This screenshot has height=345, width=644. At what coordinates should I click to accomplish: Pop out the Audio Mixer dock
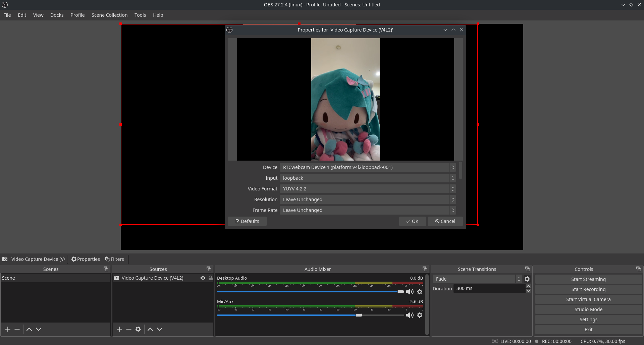tap(425, 269)
